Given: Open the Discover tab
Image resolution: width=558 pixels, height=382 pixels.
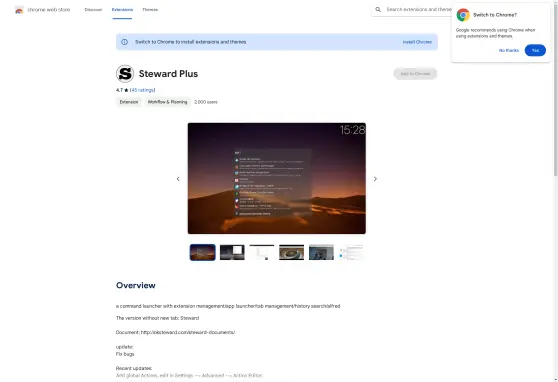Looking at the screenshot, I should tap(93, 10).
